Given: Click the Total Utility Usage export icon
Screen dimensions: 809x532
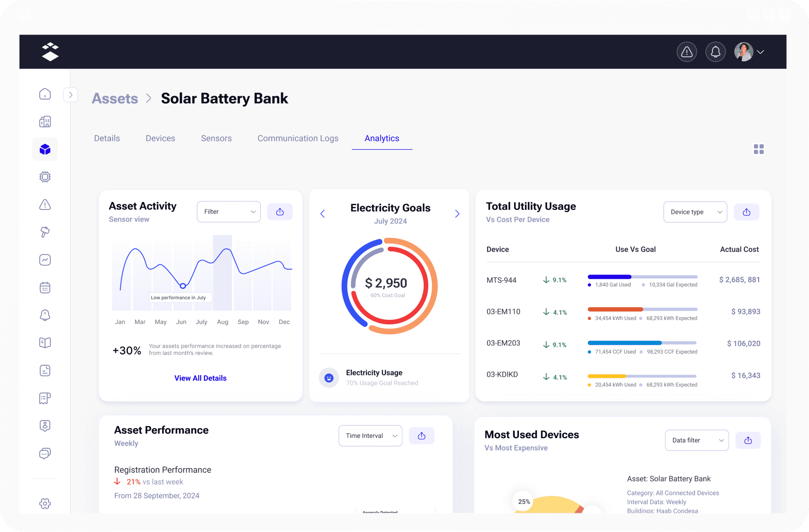Looking at the screenshot, I should [746, 212].
